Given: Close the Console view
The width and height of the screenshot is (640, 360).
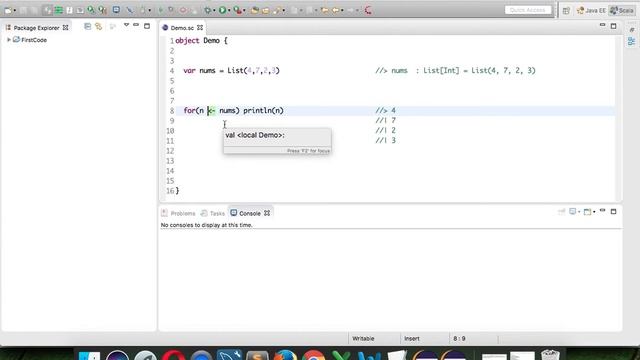Looking at the screenshot, I should [x=267, y=213].
